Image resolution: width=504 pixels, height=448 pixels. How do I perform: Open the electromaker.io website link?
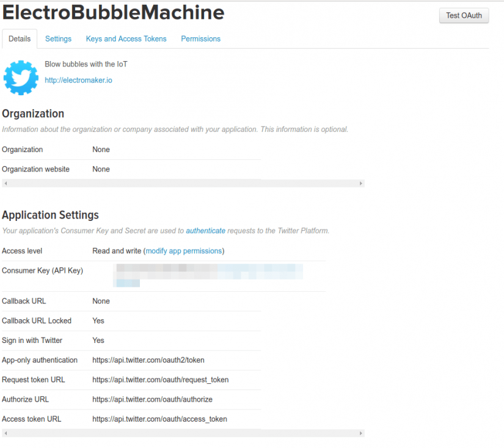pos(78,80)
